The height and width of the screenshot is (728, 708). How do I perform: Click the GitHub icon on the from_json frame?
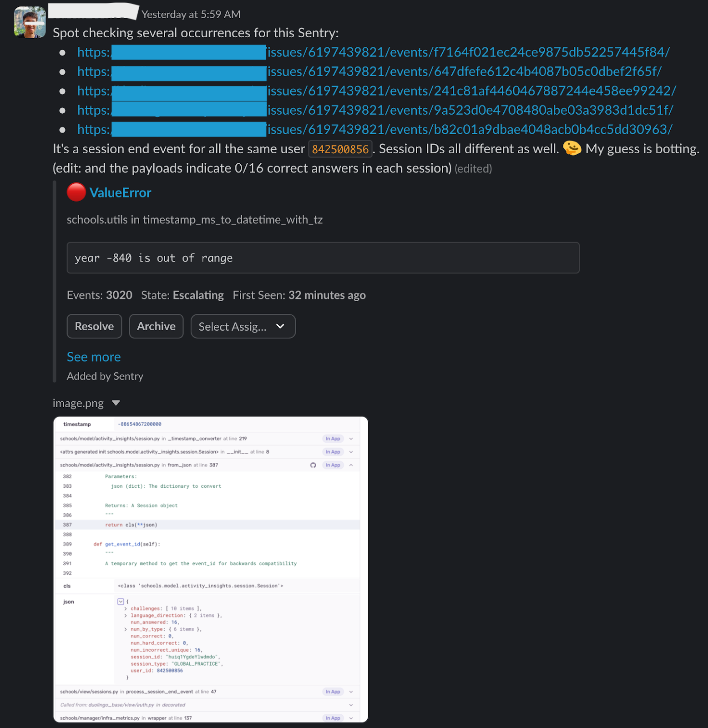tap(313, 465)
